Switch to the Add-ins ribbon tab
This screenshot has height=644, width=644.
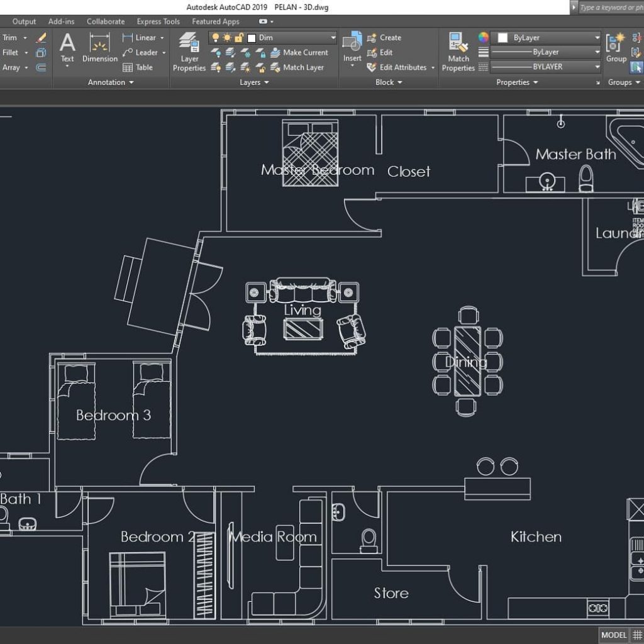pyautogui.click(x=61, y=21)
